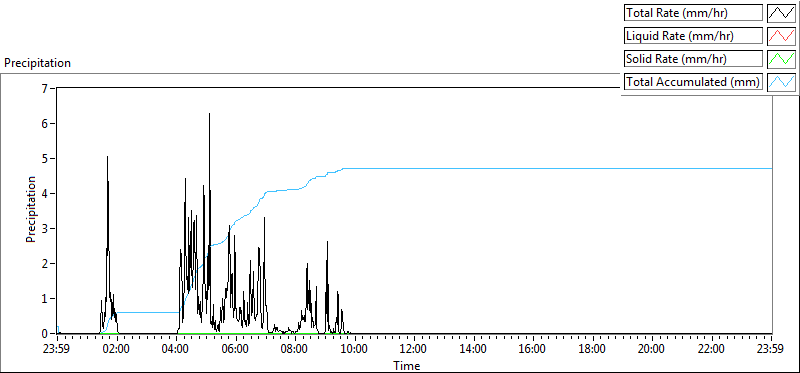Click the 06:00 time label
800x373 pixels.
click(236, 350)
